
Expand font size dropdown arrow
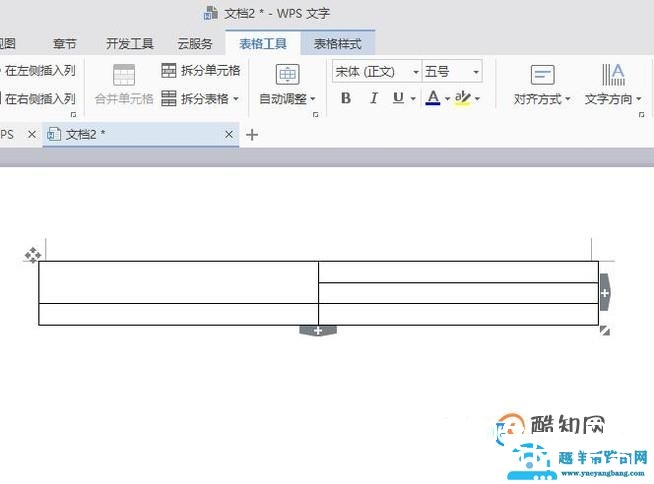(476, 72)
